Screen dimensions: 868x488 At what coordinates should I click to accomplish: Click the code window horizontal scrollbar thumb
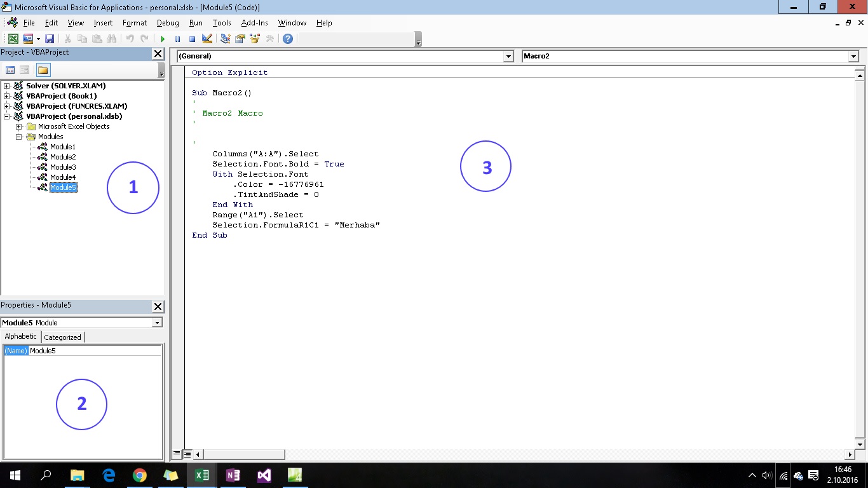click(x=243, y=454)
